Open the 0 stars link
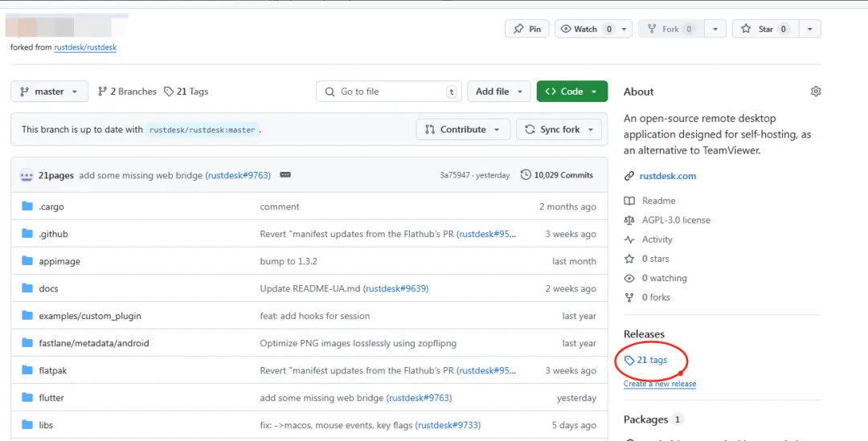Image resolution: width=868 pixels, height=441 pixels. point(656,259)
